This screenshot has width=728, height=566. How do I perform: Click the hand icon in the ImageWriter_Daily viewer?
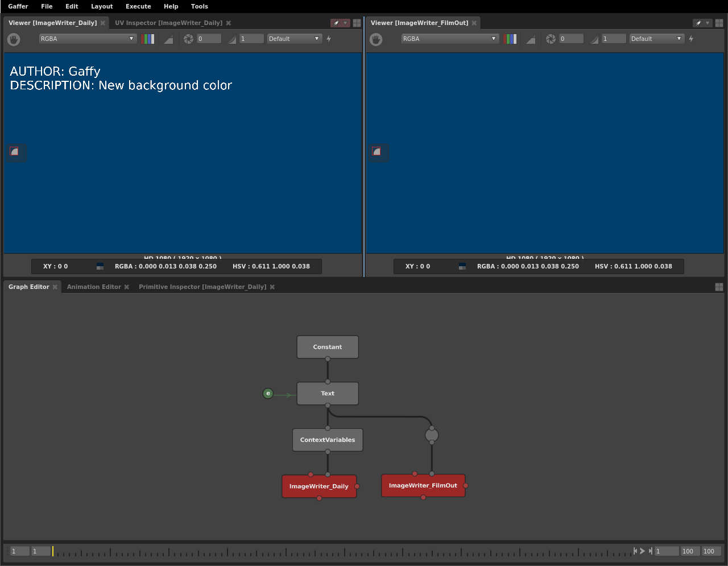coord(14,39)
